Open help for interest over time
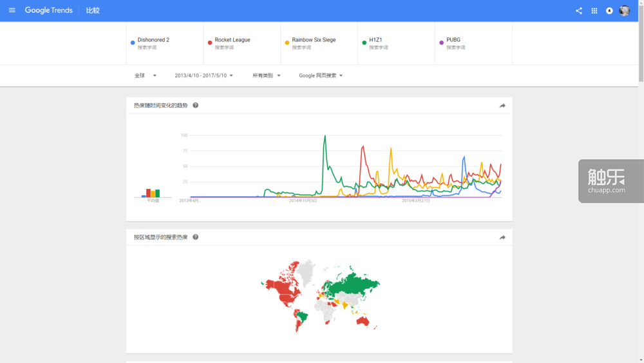 point(196,105)
